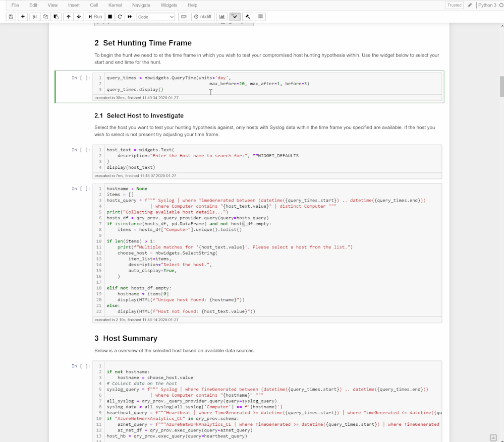Click the scrollbar up arrow at top right
This screenshot has width=504, height=442.
(502, 25)
